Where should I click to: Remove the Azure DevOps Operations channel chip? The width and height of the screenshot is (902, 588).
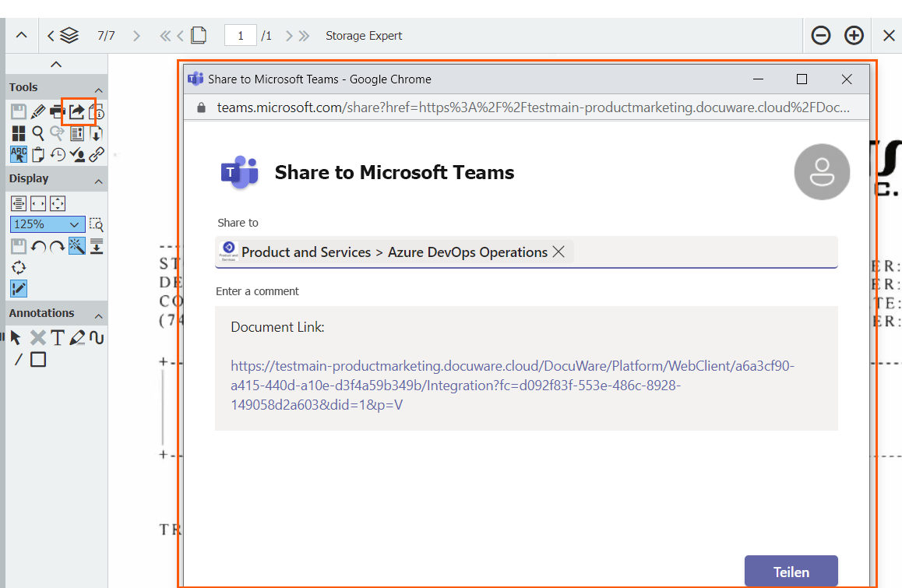(x=558, y=252)
